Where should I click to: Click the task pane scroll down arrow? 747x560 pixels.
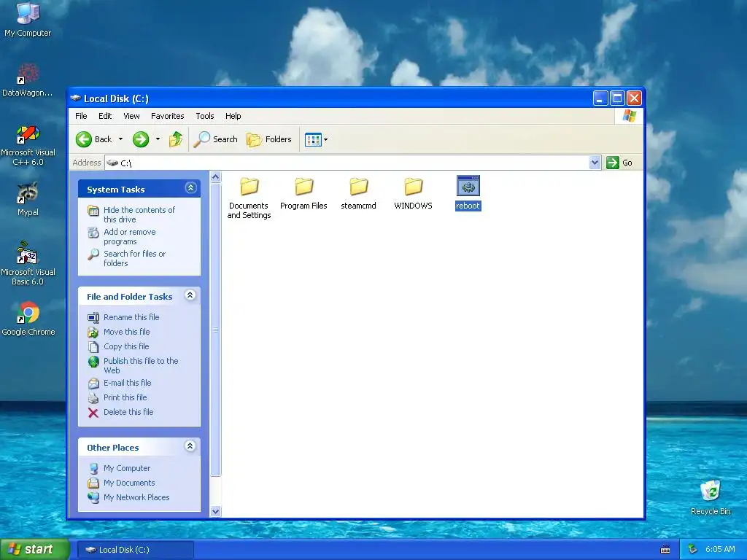[215, 511]
